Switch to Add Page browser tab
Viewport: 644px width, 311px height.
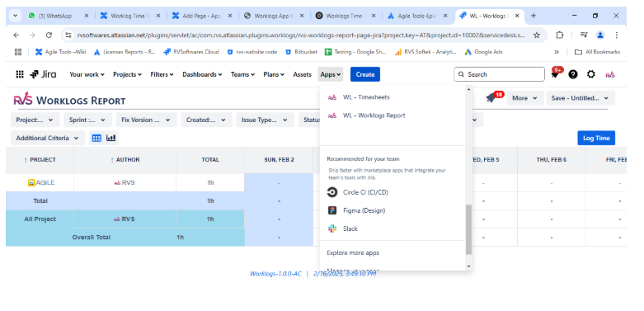pos(201,16)
